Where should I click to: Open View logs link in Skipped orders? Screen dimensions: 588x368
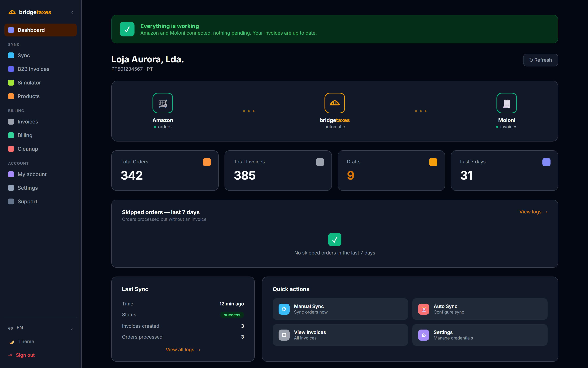tap(533, 212)
